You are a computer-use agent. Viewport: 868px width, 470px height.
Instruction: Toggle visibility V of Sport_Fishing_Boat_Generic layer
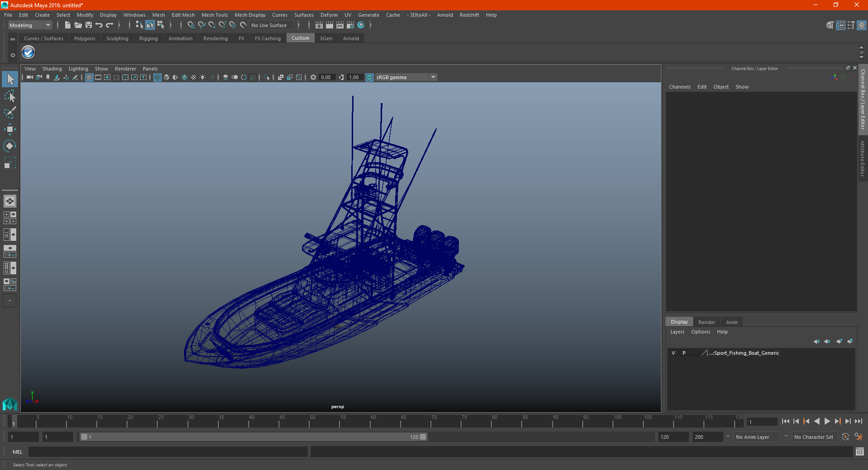[673, 353]
